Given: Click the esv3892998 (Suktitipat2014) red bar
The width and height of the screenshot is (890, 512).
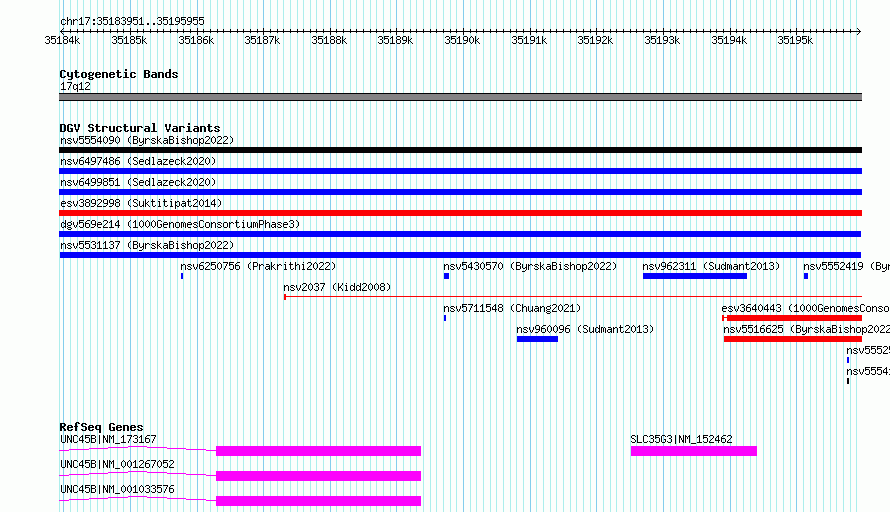Looking at the screenshot, I should pyautogui.click(x=460, y=213).
